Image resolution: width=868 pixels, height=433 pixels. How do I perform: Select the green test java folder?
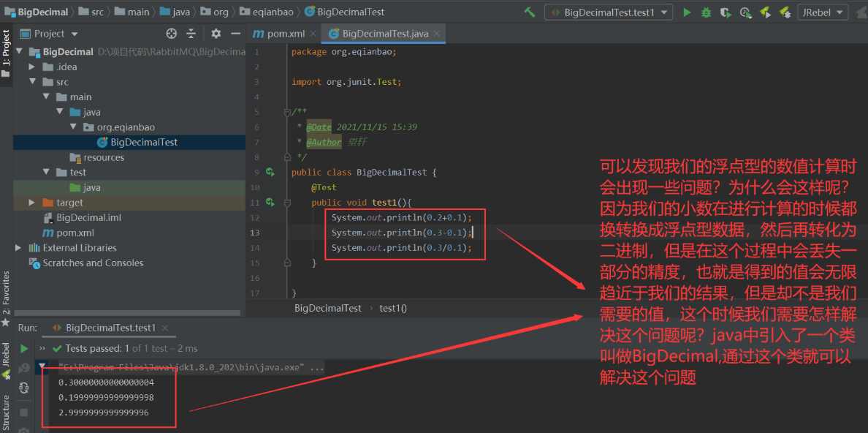click(85, 187)
